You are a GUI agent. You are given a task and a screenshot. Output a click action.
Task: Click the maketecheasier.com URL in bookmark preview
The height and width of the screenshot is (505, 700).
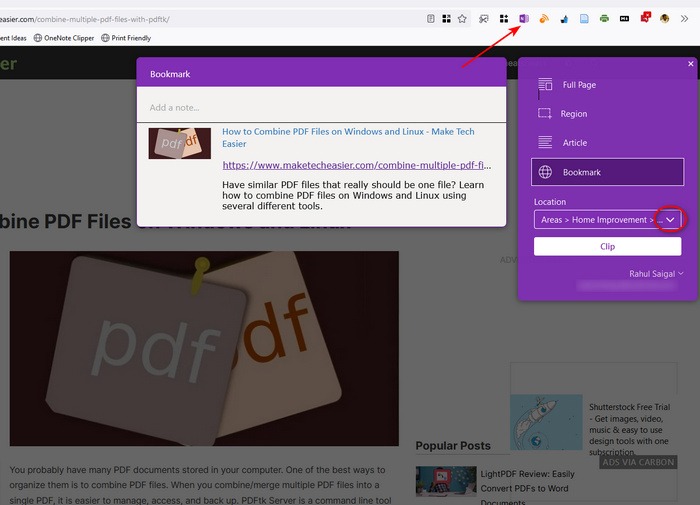tap(357, 165)
